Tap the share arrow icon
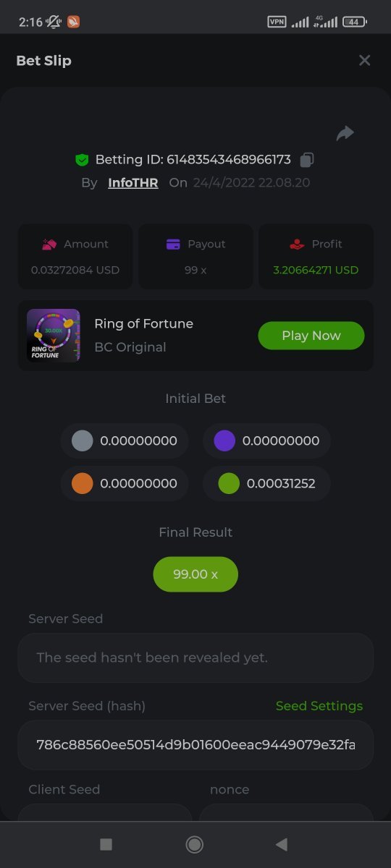The width and height of the screenshot is (391, 868). (345, 133)
